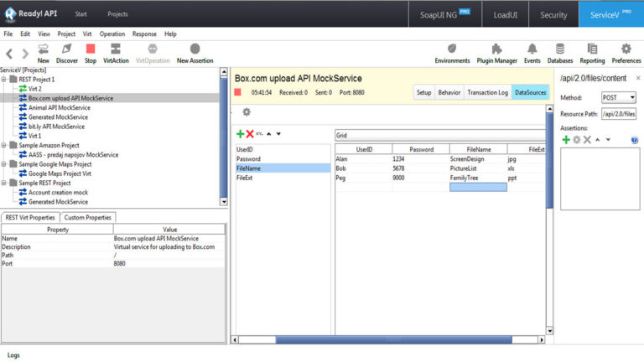This screenshot has height=362, width=644.
Task: Open the View menu
Action: [x=44, y=34]
